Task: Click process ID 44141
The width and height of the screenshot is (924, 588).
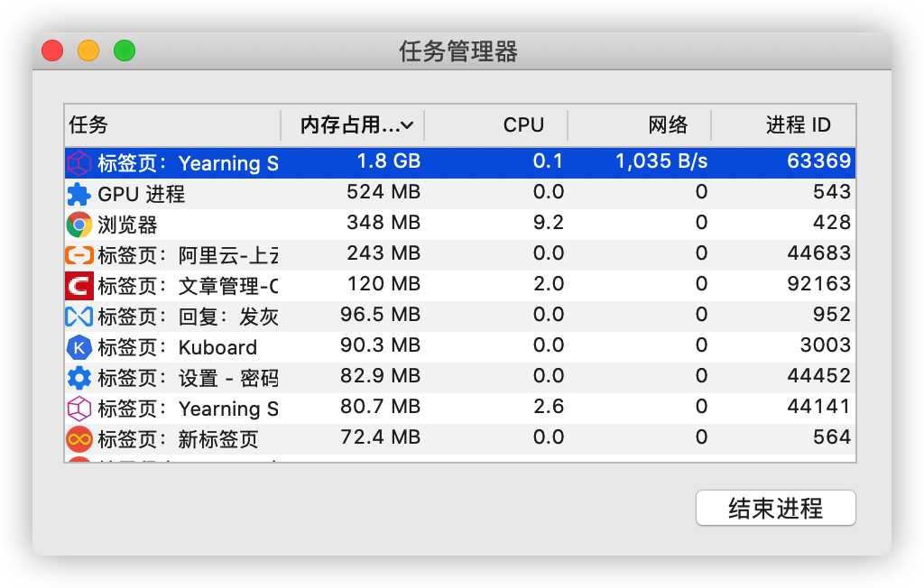Action: 819,406
